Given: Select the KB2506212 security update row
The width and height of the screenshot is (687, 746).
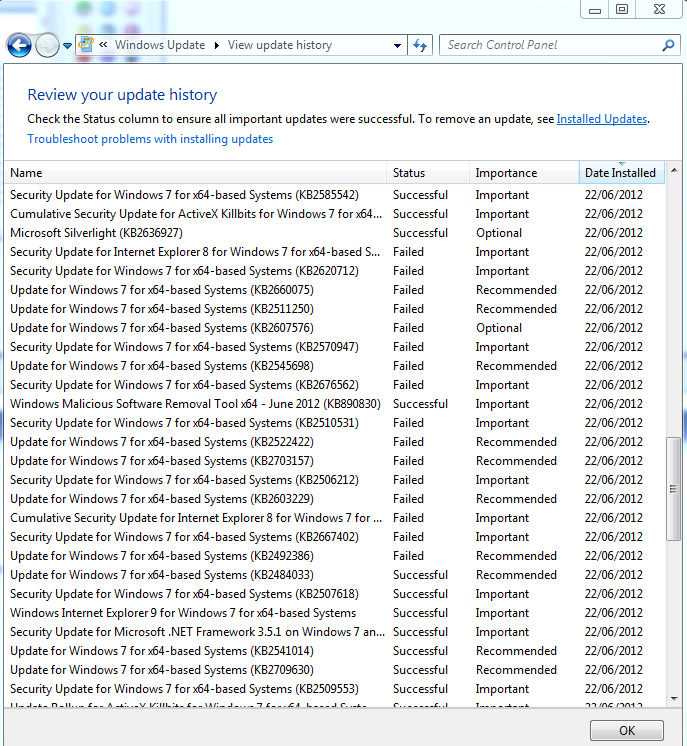Looking at the screenshot, I should coord(334,481).
